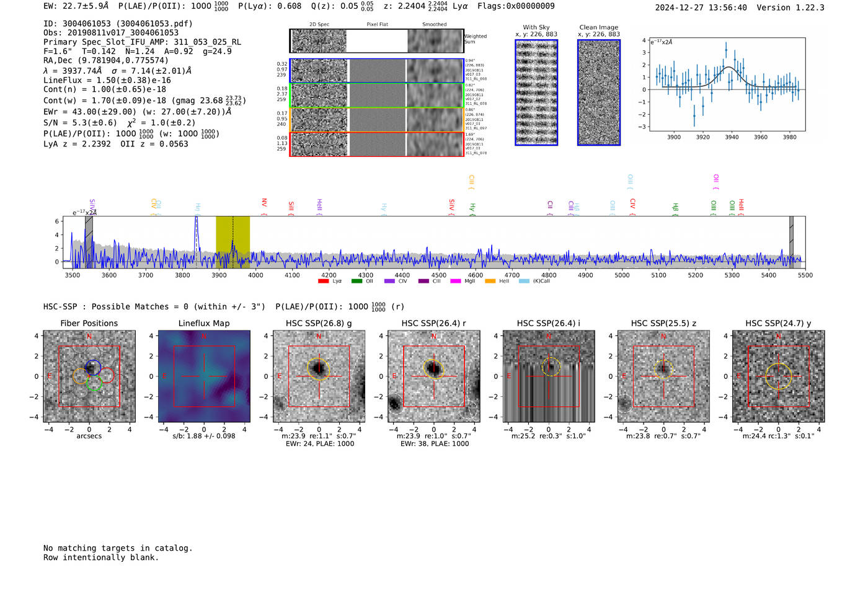Image resolution: width=868 pixels, height=591 pixels.
Task: Click the yellow aperture ellipse in HSC y image
Action: (779, 376)
